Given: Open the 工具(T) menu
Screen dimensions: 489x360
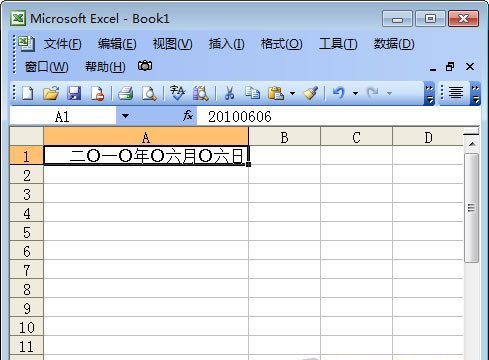Looking at the screenshot, I should click(338, 44).
